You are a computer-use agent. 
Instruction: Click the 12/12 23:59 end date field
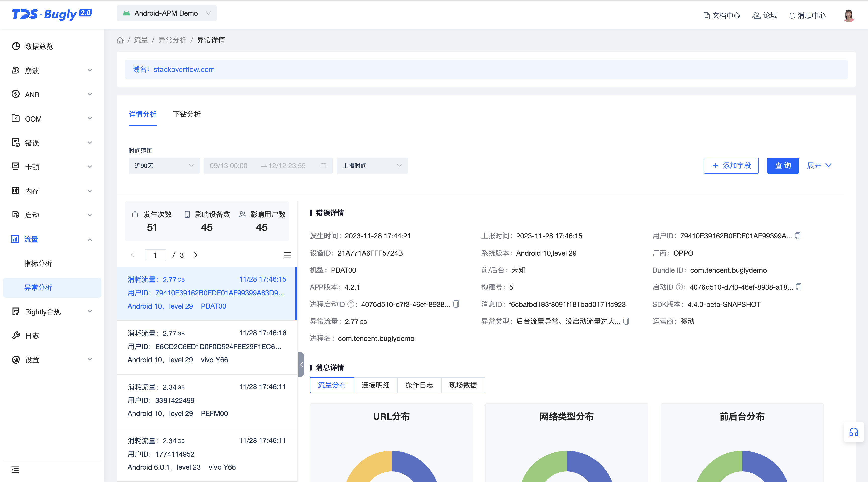click(x=287, y=166)
